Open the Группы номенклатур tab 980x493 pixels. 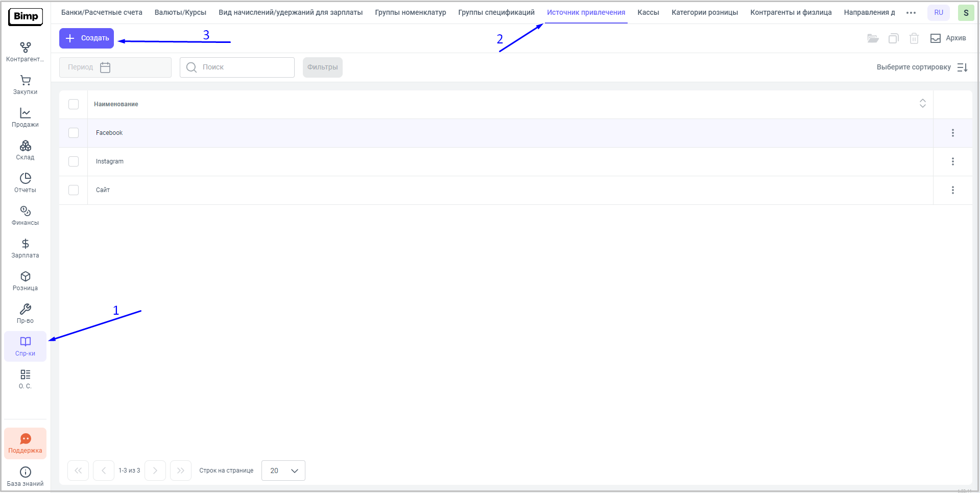(x=410, y=12)
